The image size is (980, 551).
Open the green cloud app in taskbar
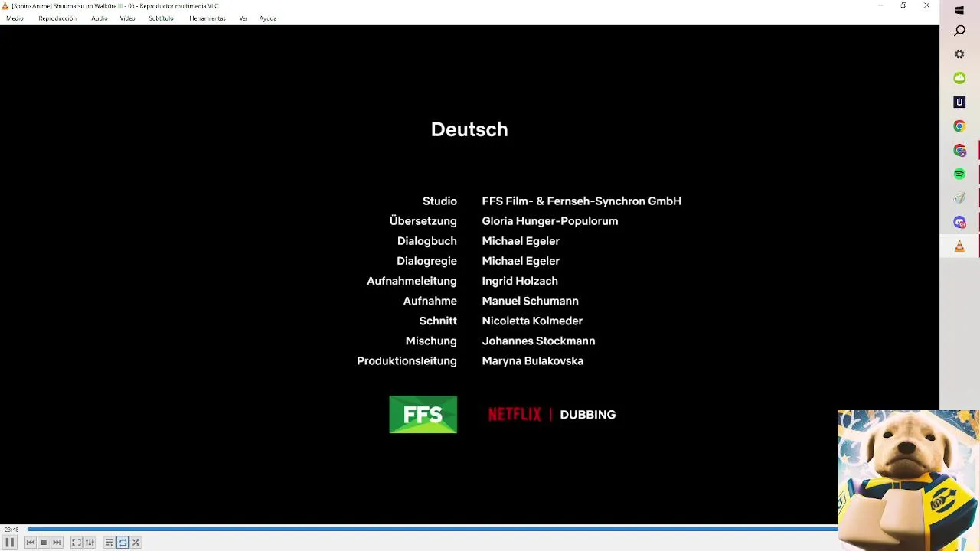tap(959, 78)
